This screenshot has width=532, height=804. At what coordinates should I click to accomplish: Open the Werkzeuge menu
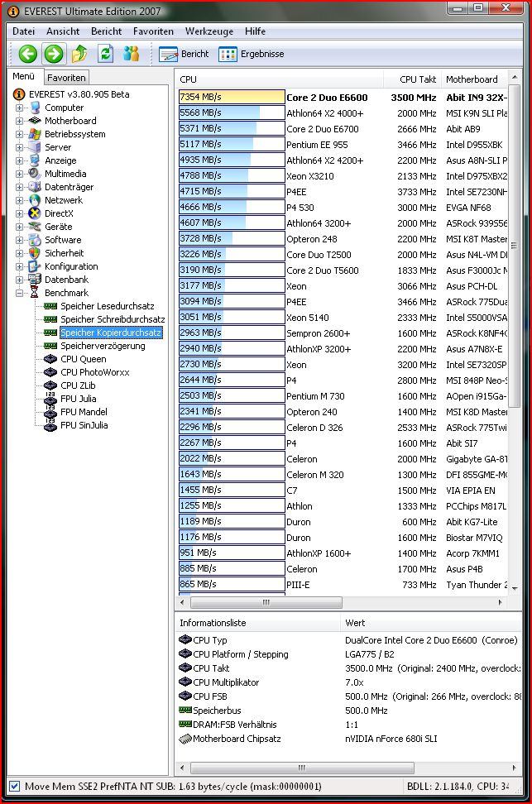208,31
